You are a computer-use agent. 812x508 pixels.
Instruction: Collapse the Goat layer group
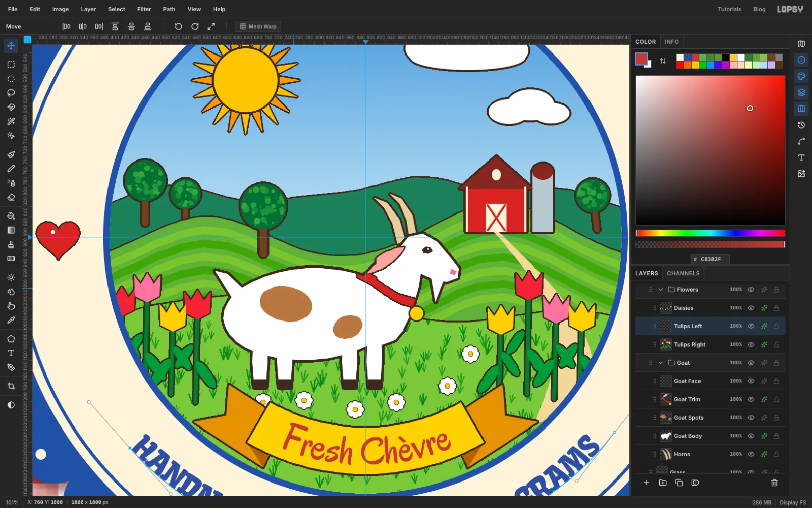(661, 363)
